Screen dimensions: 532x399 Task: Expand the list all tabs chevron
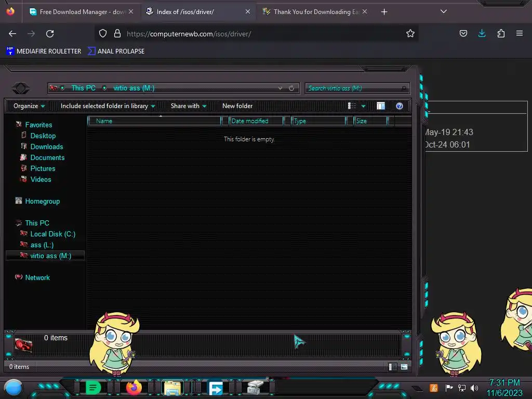point(444,11)
